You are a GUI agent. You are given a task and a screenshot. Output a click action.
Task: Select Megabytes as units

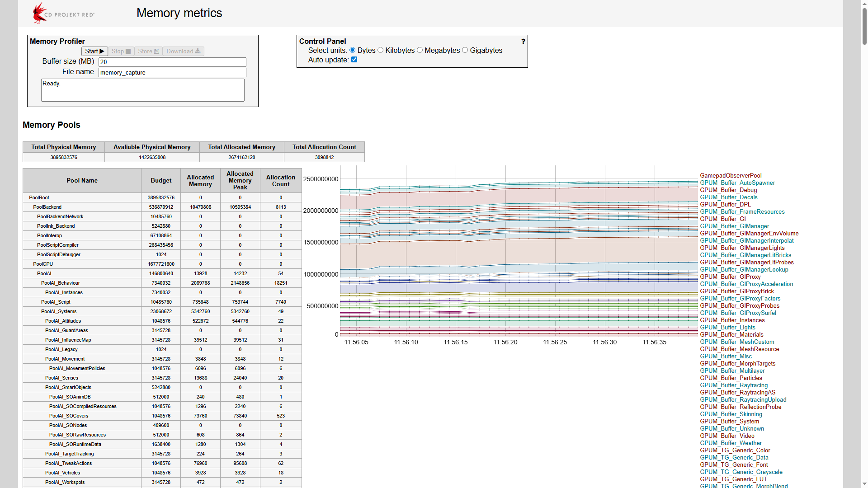pyautogui.click(x=420, y=50)
